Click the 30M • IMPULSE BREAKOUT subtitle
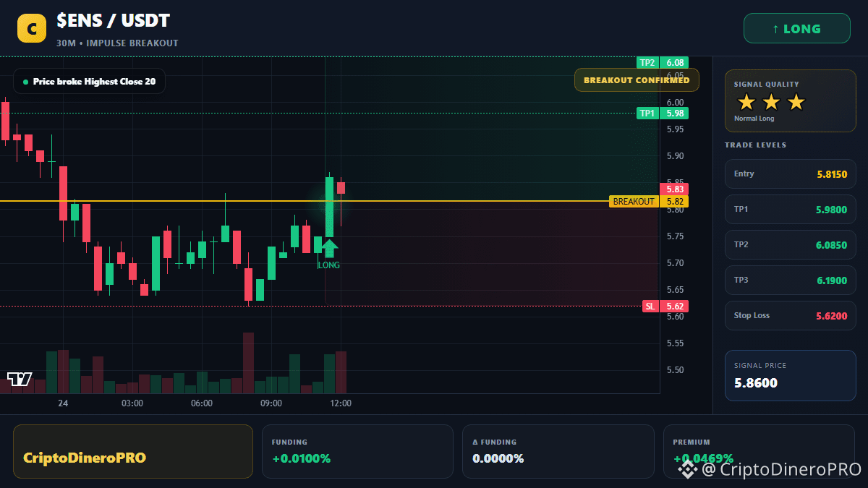This screenshot has width=868, height=488. pos(117,43)
